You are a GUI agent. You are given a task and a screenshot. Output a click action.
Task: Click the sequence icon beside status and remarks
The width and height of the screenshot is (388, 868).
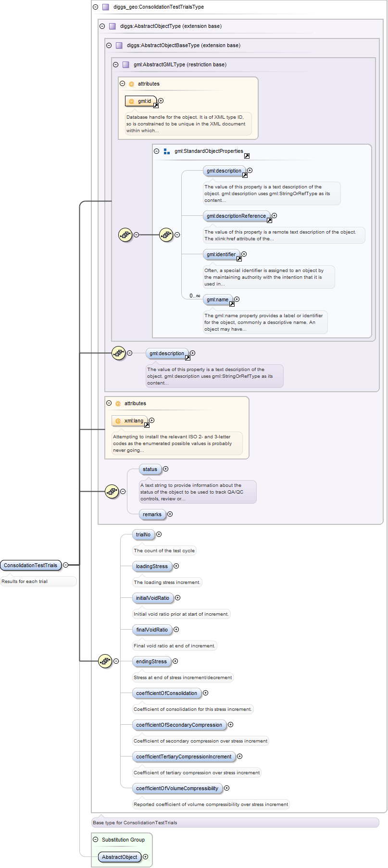[x=112, y=491]
